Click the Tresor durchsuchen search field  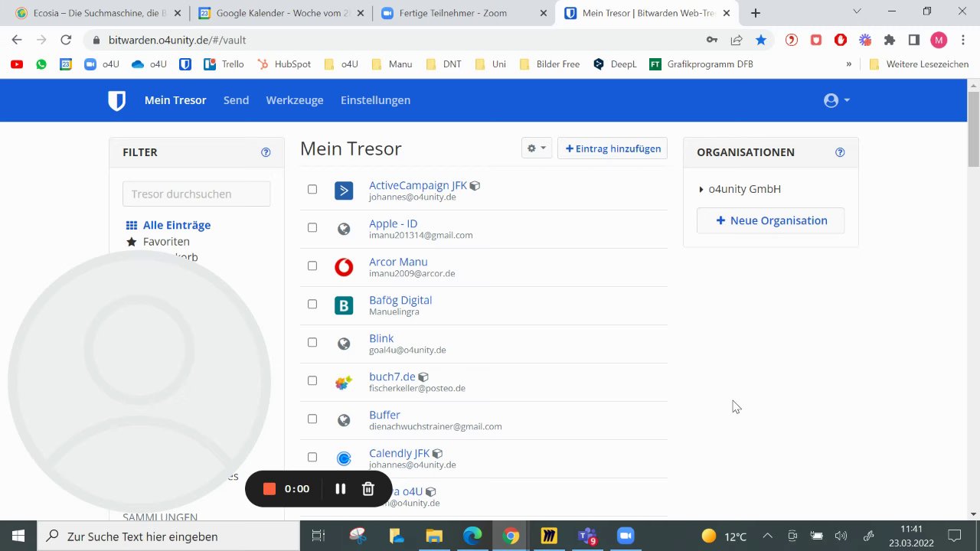click(196, 194)
